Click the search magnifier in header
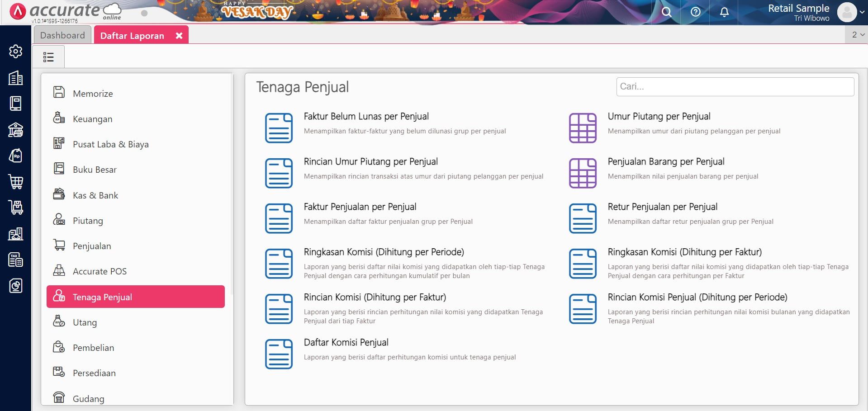The image size is (868, 411). pyautogui.click(x=666, y=12)
